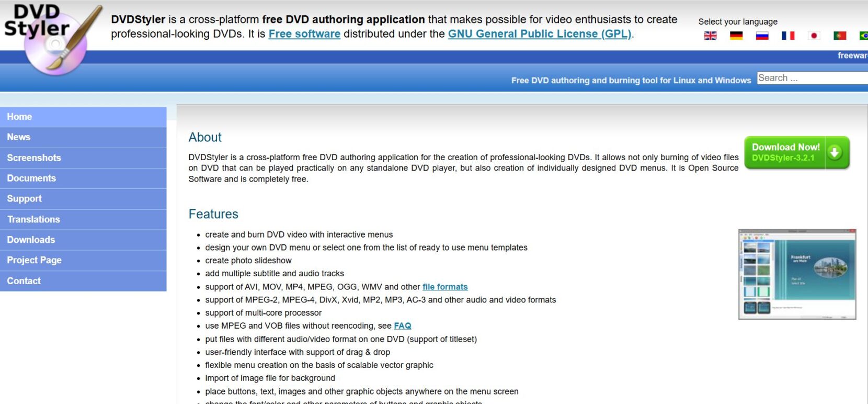Viewport: 868px width, 404px height.
Task: Go to the Translations page
Action: [x=83, y=219]
